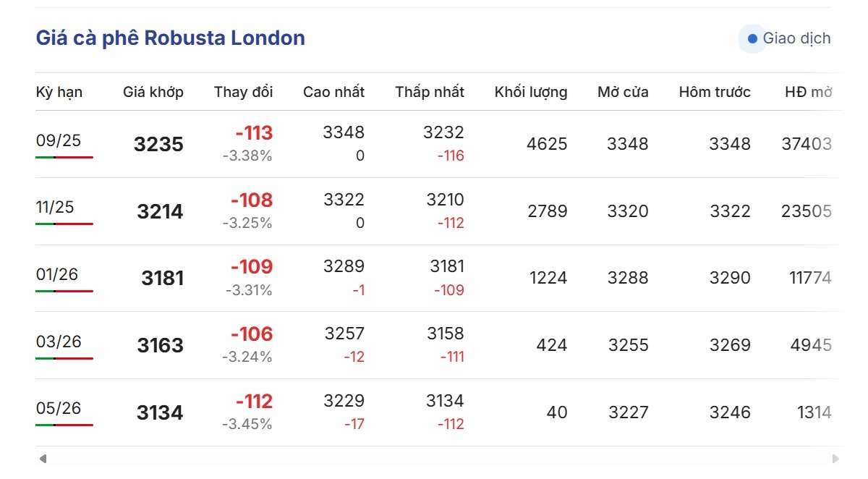Click the Thay đổi column header
This screenshot has height=479, width=868.
coord(244,92)
